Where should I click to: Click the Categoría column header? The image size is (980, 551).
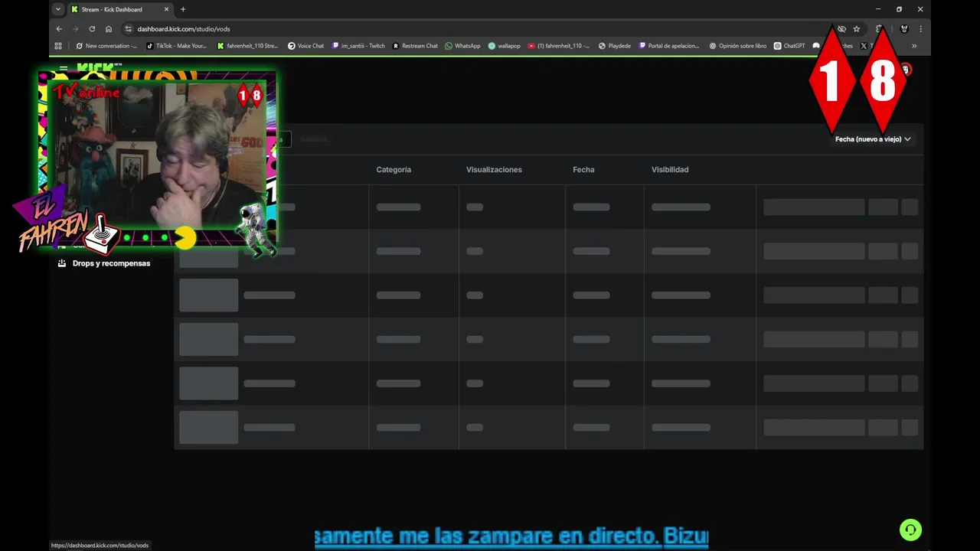[394, 170]
